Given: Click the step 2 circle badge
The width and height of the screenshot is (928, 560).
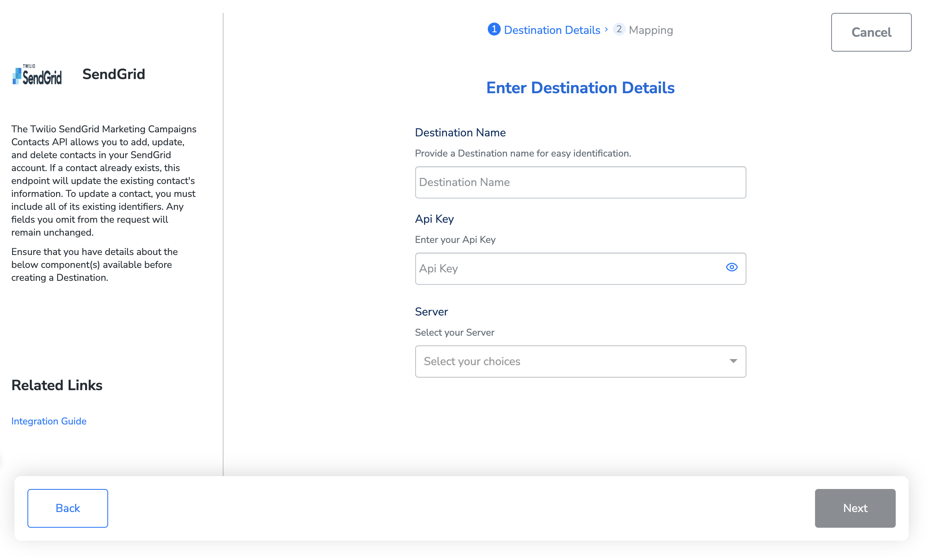Looking at the screenshot, I should pos(619,29).
